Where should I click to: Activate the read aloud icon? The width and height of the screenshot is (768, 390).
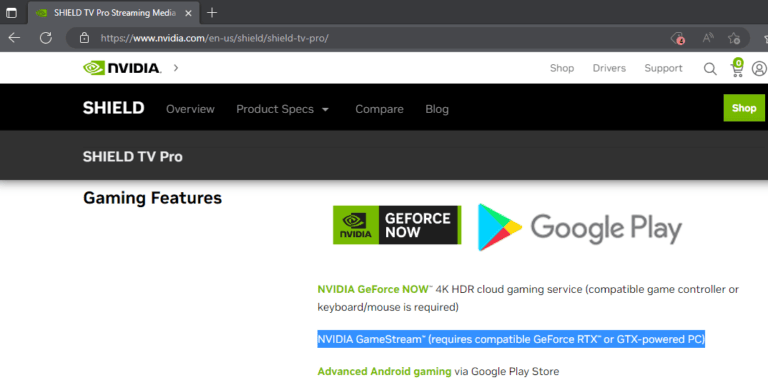coord(708,38)
